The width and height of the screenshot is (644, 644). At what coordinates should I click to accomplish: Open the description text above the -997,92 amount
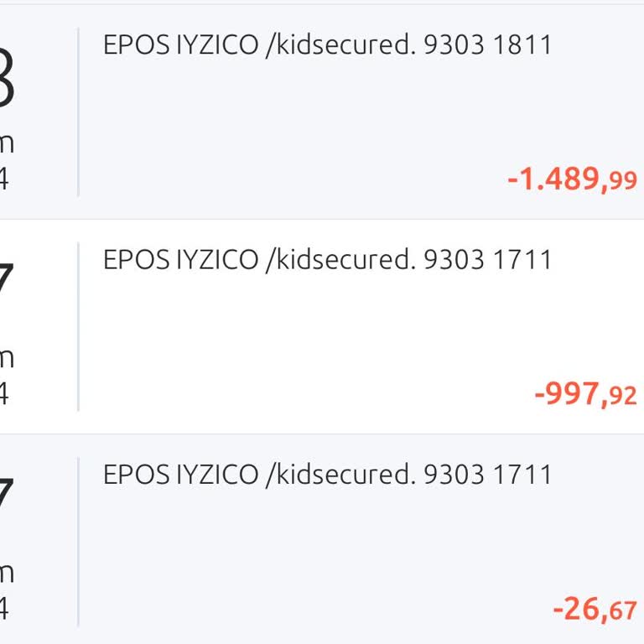pyautogui.click(x=327, y=259)
